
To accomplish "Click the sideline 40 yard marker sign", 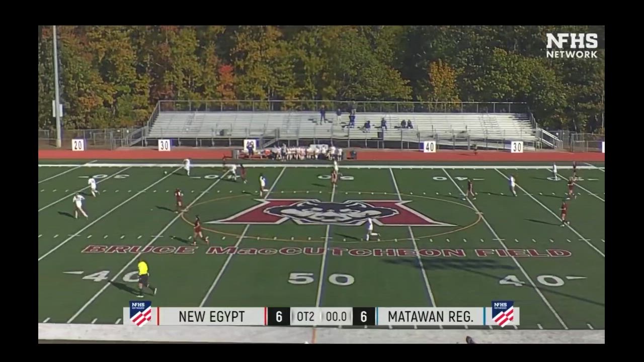I will [x=429, y=146].
